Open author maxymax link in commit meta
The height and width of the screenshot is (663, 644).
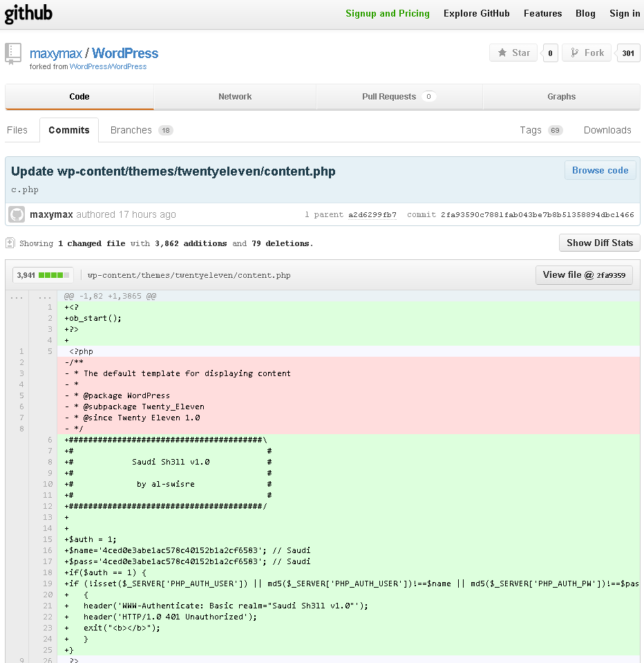click(51, 215)
